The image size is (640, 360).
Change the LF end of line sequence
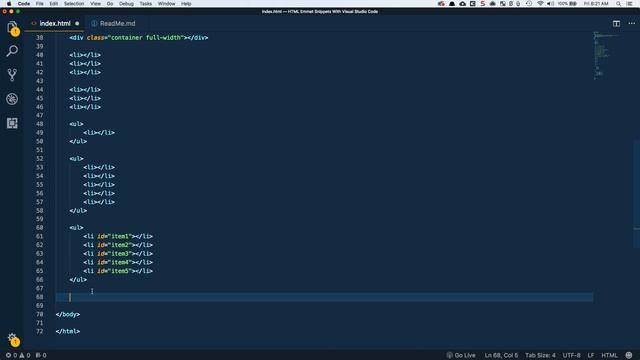click(591, 356)
